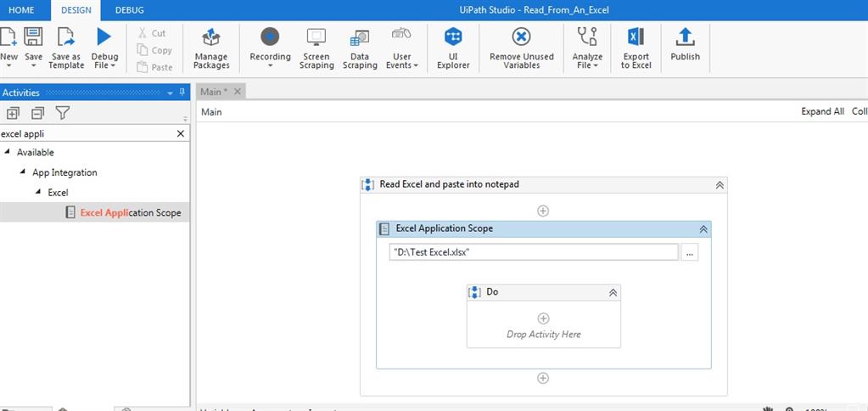Open the Debug File dropdown arrow

pos(113,65)
